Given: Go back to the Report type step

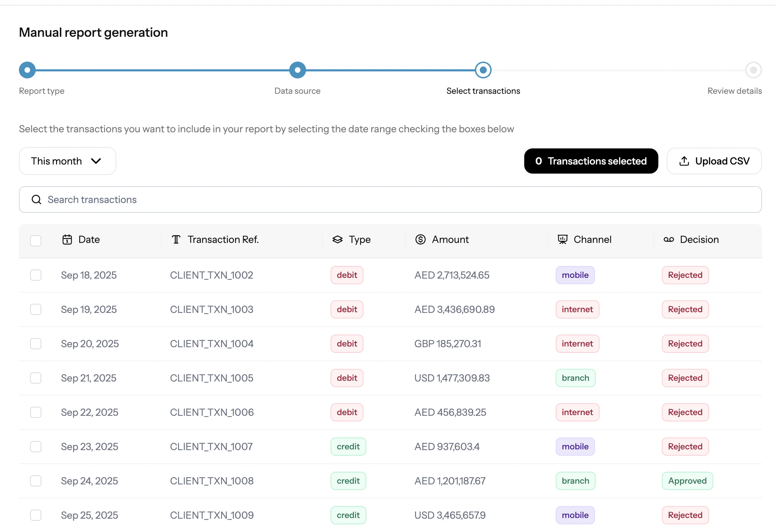Looking at the screenshot, I should pos(27,70).
